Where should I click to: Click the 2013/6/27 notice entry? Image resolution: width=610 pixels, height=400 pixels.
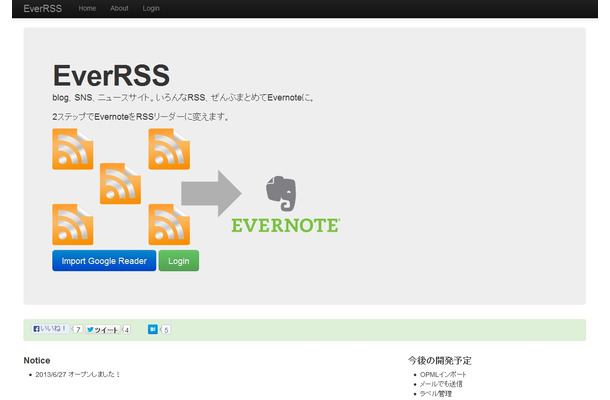[x=77, y=374]
